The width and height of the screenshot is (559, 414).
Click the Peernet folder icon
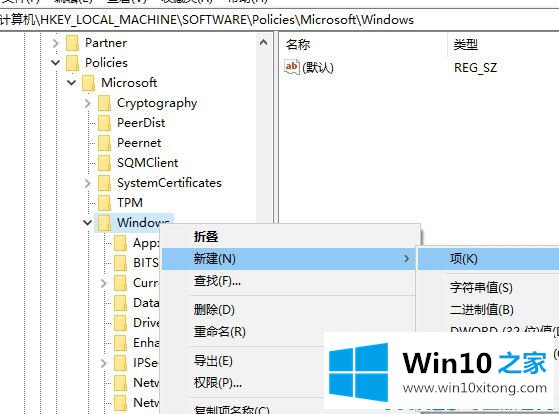[x=104, y=143]
